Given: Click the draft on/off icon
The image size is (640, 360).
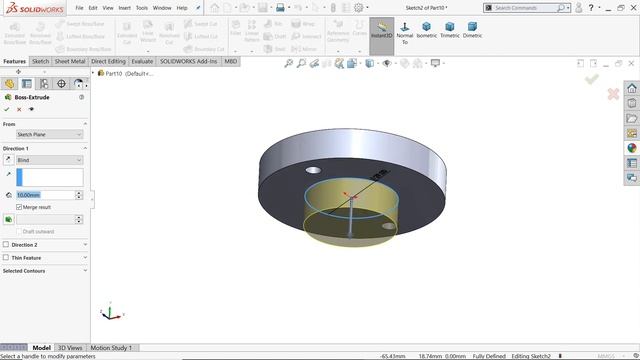Looking at the screenshot, I should pos(8,220).
